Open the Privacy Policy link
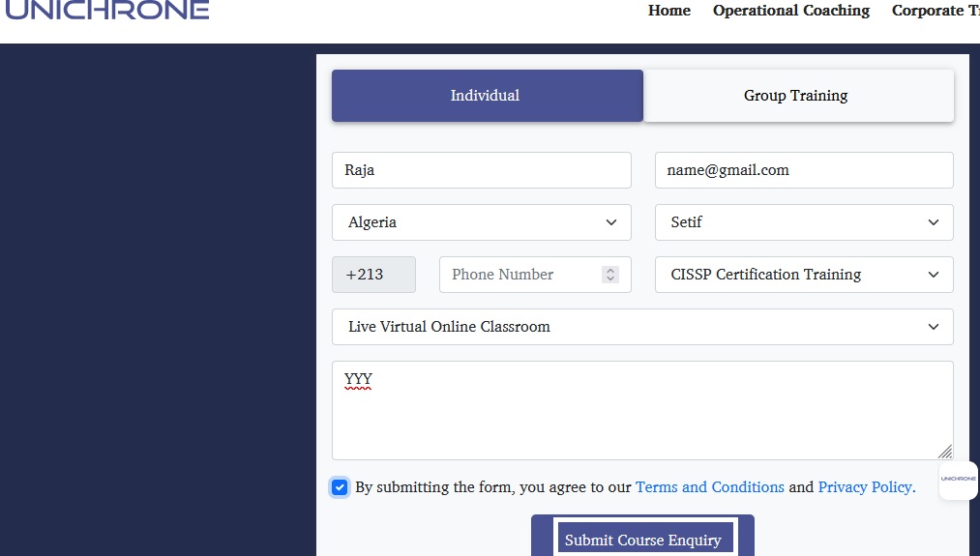This screenshot has height=556, width=980. pos(866,487)
